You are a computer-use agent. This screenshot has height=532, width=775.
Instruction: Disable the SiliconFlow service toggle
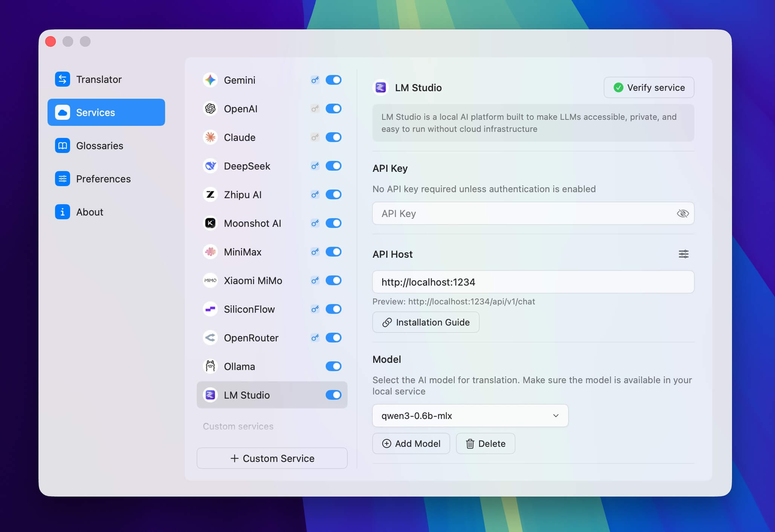[x=334, y=309]
